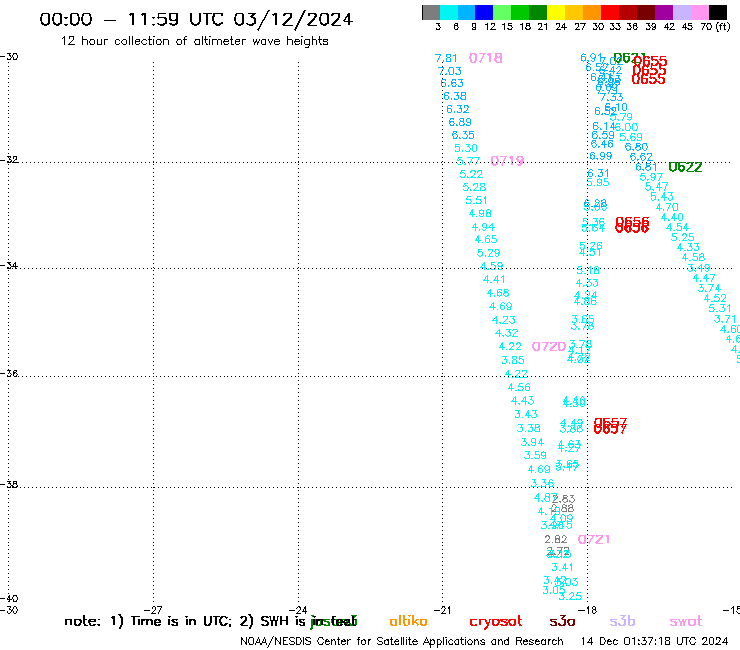This screenshot has width=740, height=650.
Task: Click the wave height value '5.30'
Action: coord(466,148)
